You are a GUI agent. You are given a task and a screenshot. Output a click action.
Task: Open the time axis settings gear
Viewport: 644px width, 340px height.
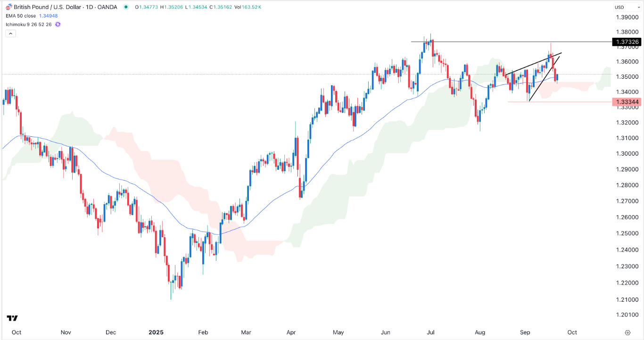627,332
